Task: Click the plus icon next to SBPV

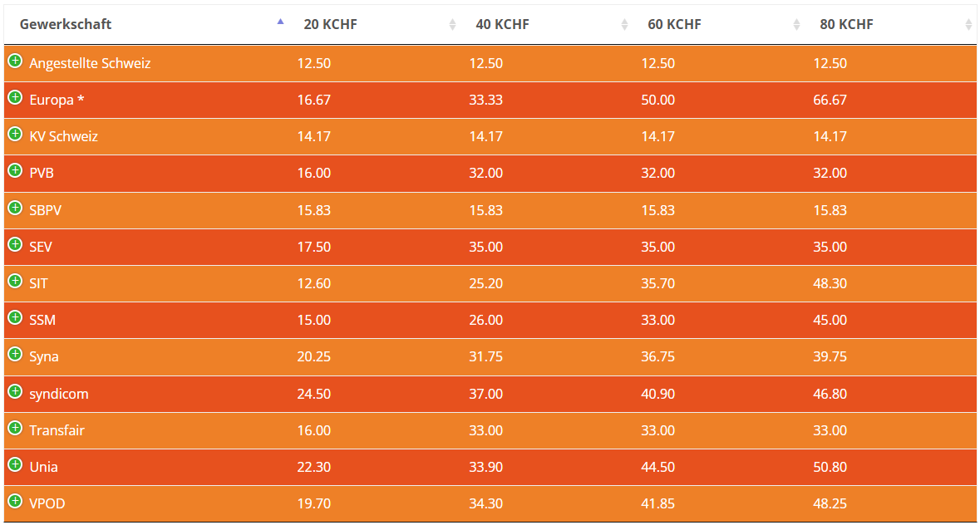Action: [x=15, y=208]
